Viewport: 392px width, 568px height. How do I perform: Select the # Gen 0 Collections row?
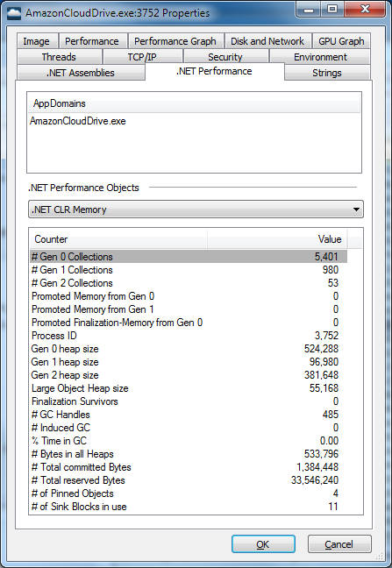(x=189, y=257)
